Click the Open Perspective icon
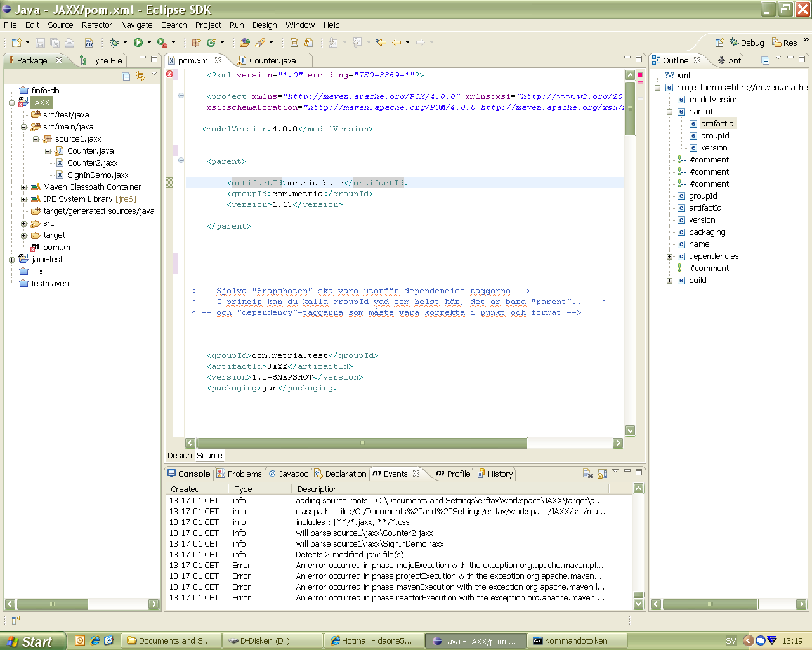Screen dimensions: 812x650 719,43
